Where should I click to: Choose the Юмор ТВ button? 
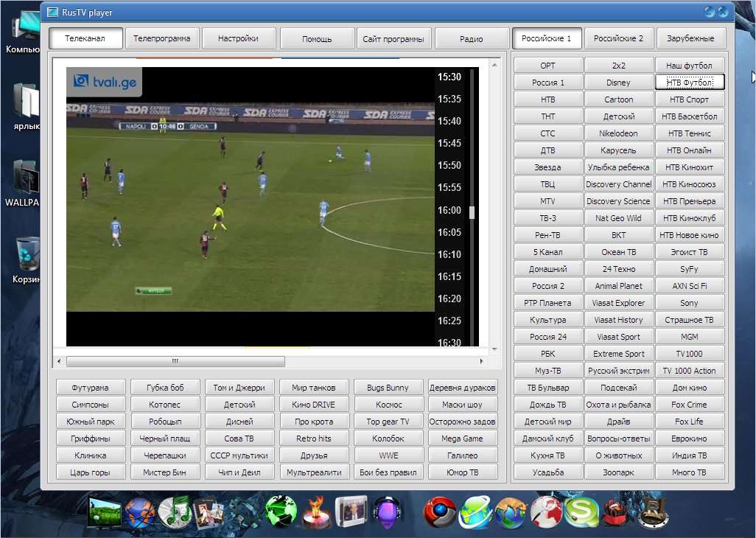point(463,472)
